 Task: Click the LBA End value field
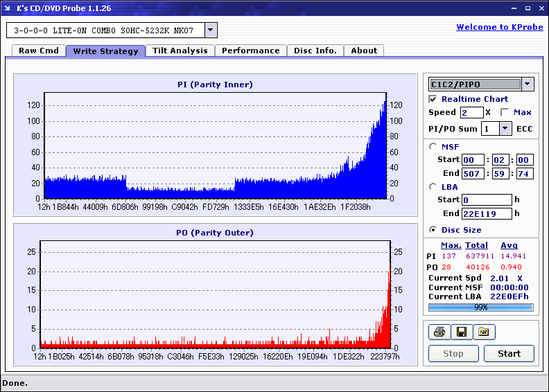487,213
